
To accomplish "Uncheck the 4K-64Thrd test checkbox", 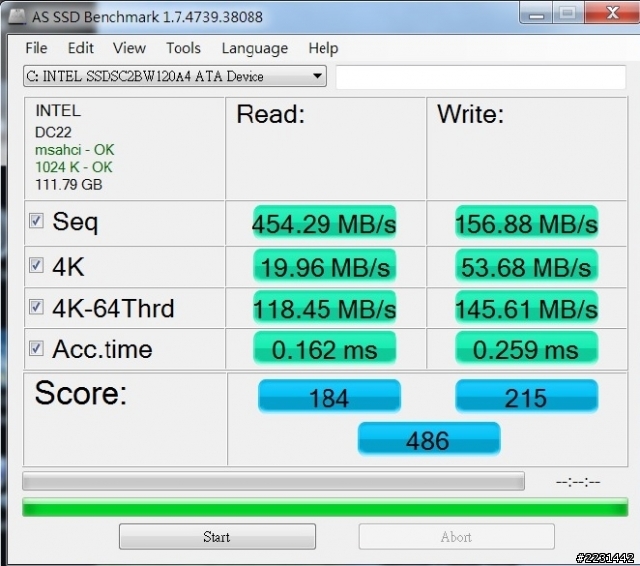I will [36, 306].
